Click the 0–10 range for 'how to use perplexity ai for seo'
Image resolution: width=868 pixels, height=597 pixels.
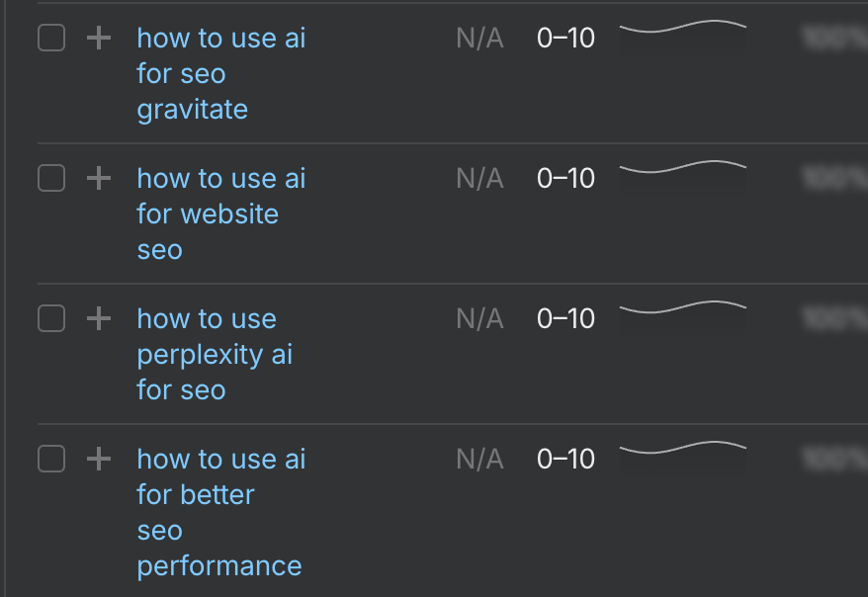(x=564, y=318)
